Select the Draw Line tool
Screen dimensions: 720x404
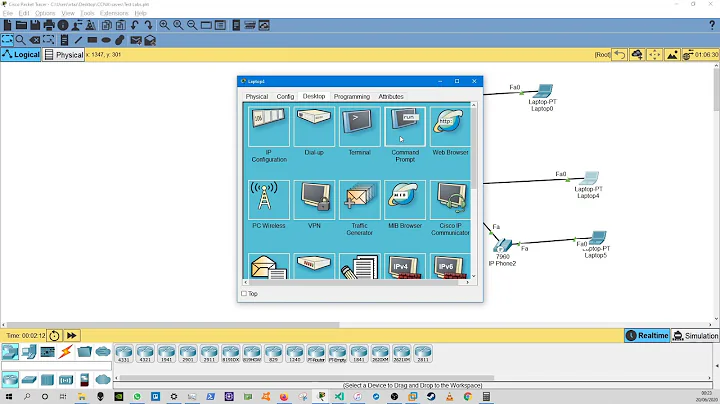(78, 40)
